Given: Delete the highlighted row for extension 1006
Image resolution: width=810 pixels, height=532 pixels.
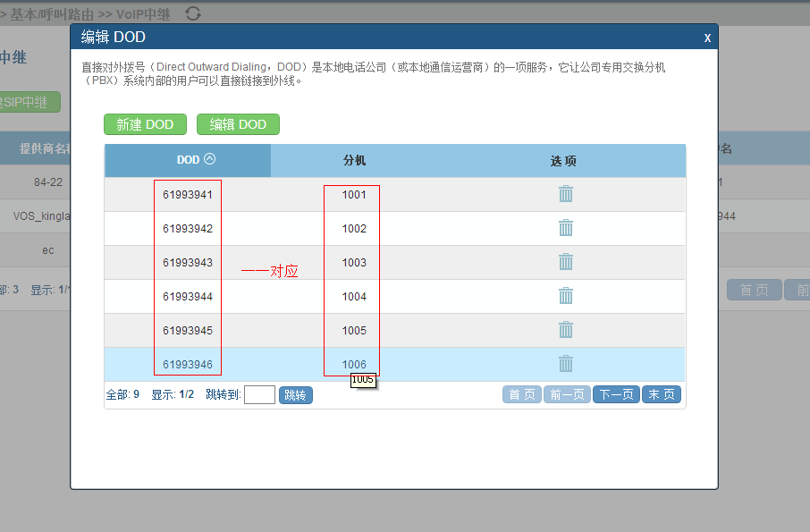Looking at the screenshot, I should pyautogui.click(x=565, y=364).
